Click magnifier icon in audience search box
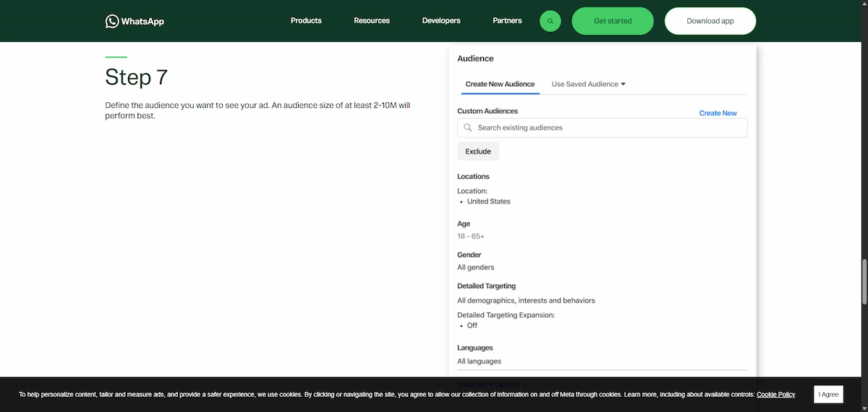Screen dimensions: 868x412 pyautogui.click(x=468, y=127)
